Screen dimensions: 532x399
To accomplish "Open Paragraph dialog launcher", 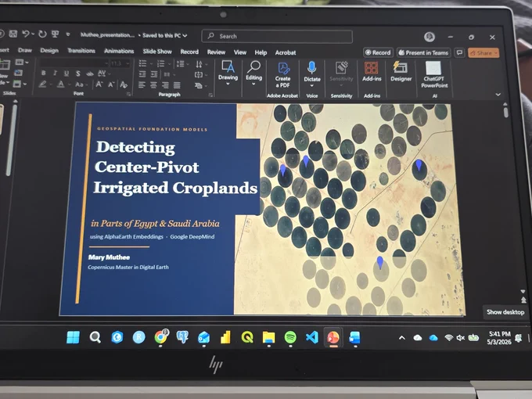I will coord(210,95).
